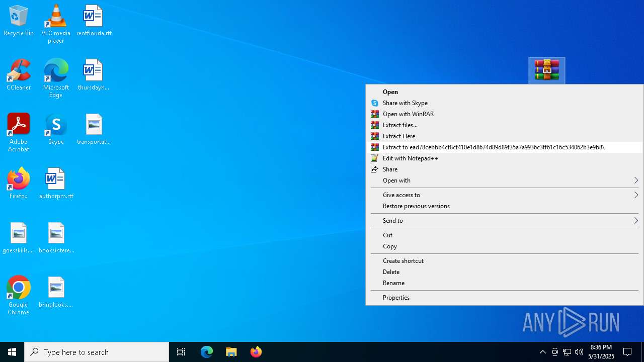Show hidden system tray icons
644x362 pixels.
(x=543, y=352)
